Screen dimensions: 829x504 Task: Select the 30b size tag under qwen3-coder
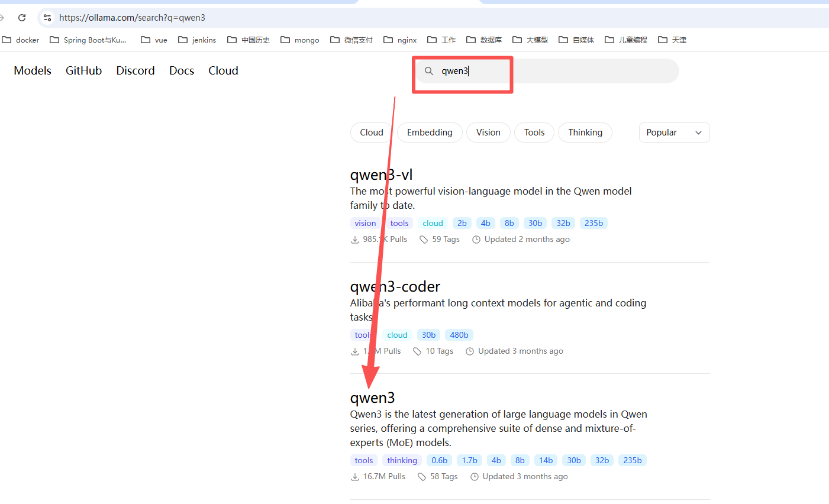click(x=429, y=335)
